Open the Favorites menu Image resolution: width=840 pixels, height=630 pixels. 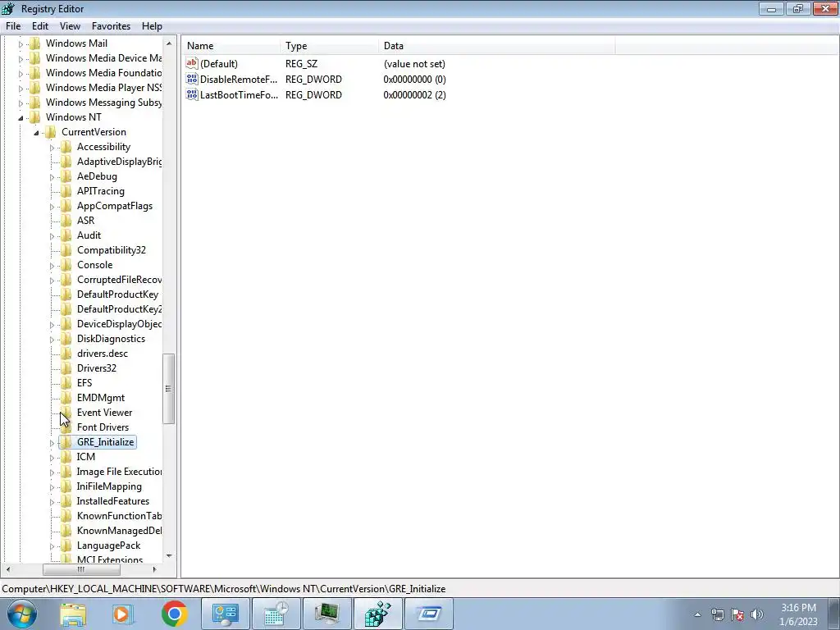(111, 26)
